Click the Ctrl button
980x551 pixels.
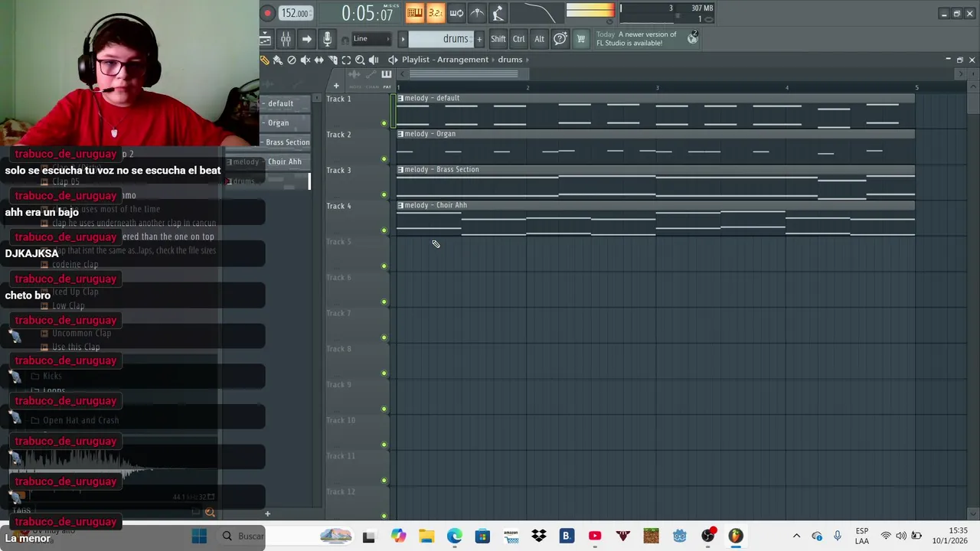(519, 39)
